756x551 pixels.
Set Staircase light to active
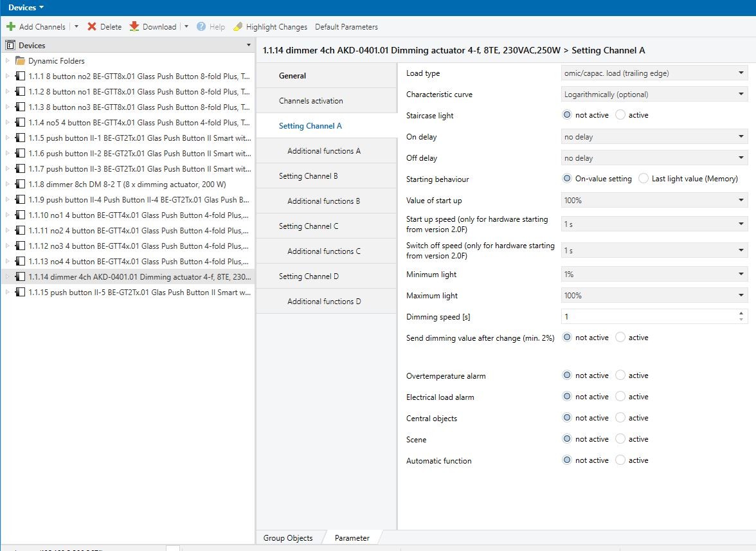pyautogui.click(x=620, y=115)
